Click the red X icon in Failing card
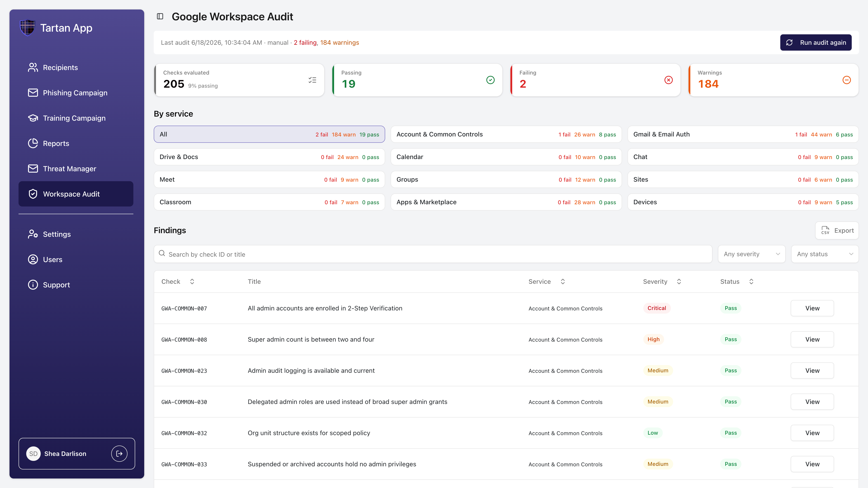The width and height of the screenshot is (868, 488). pyautogui.click(x=669, y=80)
